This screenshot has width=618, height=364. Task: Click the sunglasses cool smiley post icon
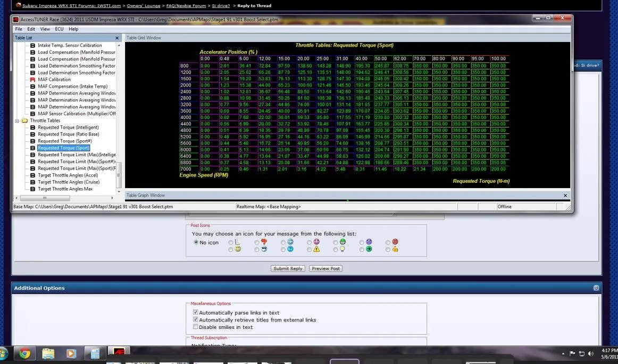[x=264, y=249]
